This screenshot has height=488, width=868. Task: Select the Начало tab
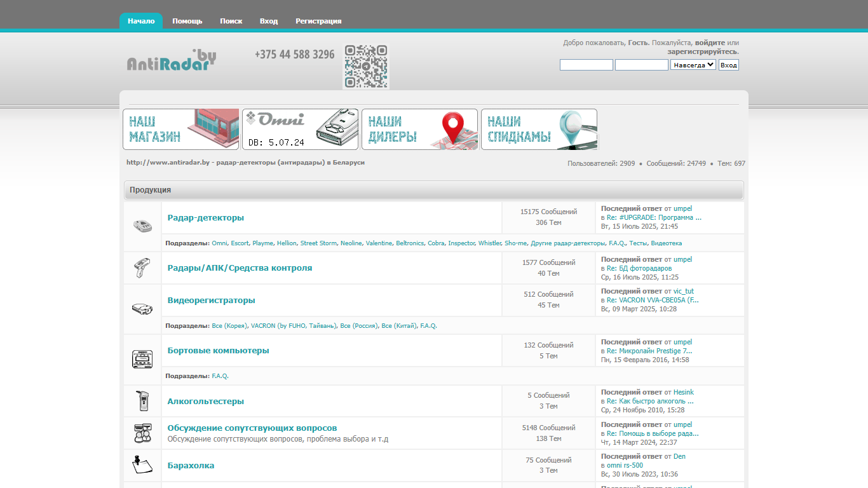[x=141, y=21]
